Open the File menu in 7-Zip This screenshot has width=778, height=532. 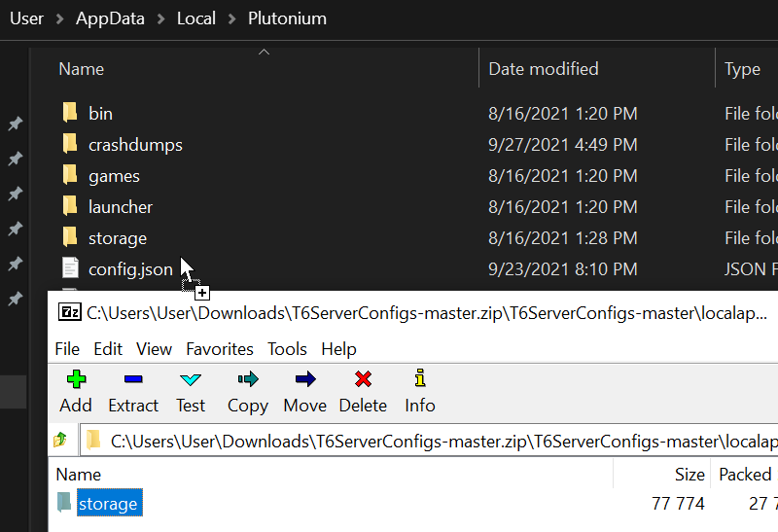click(67, 348)
